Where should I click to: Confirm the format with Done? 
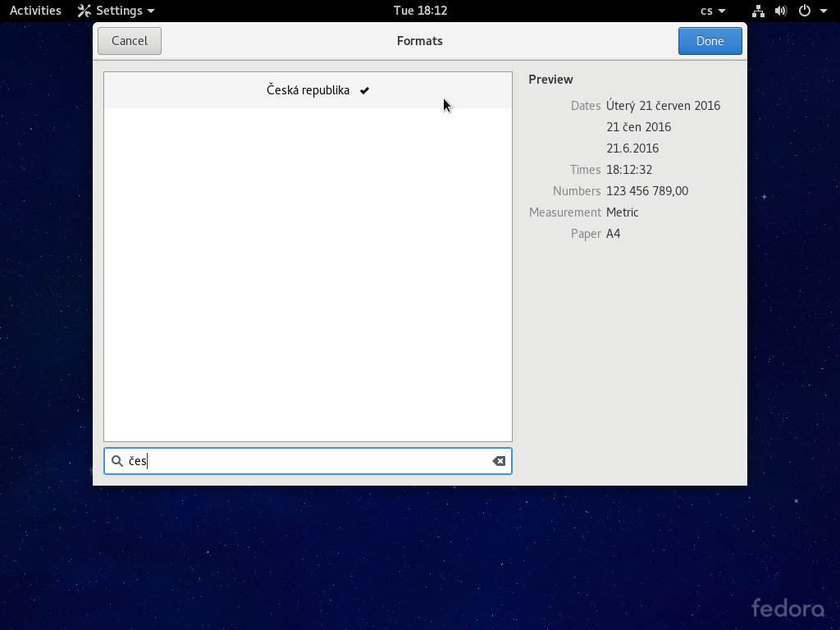(710, 41)
